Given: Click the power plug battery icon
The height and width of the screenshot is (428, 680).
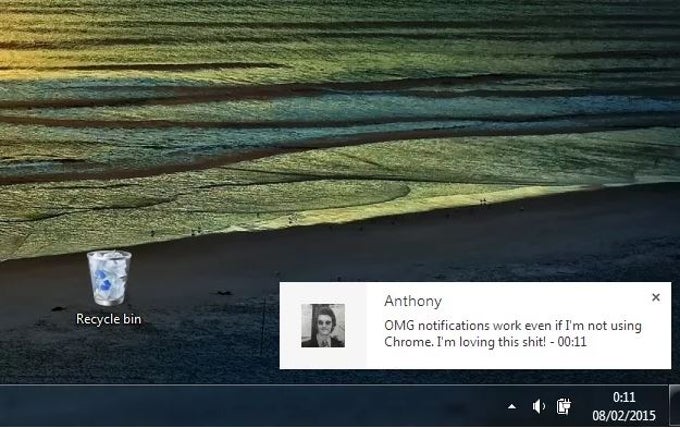Looking at the screenshot, I should tap(563, 406).
